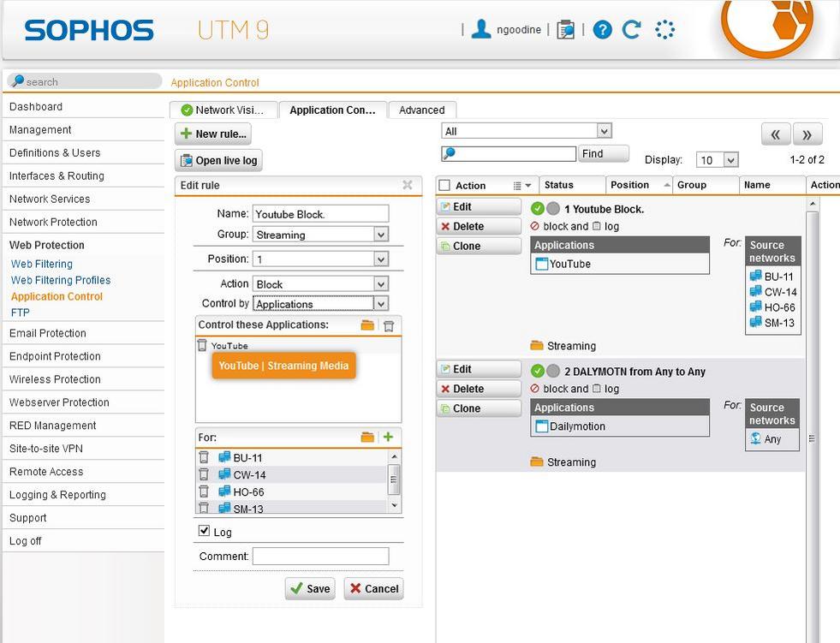The height and width of the screenshot is (643, 840).
Task: Open the Action dropdown showing Block
Action: coord(321,284)
